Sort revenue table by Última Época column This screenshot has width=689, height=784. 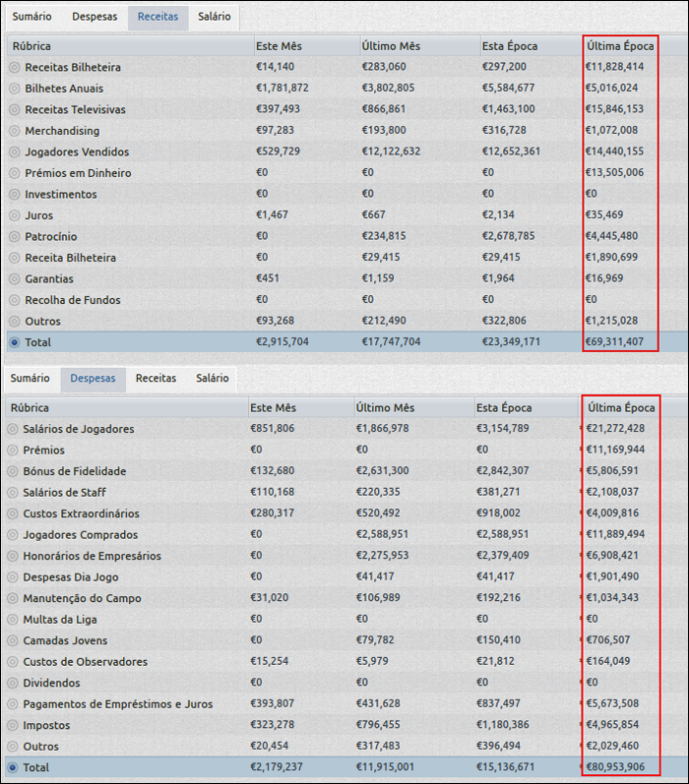620,45
